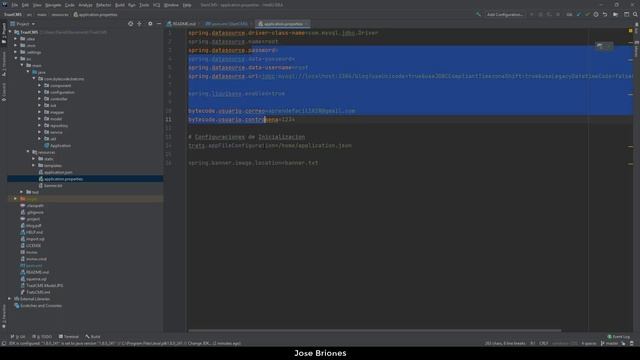Switch to the pom.xml editor tab
Screen dimensions: 640x360
click(x=227, y=24)
